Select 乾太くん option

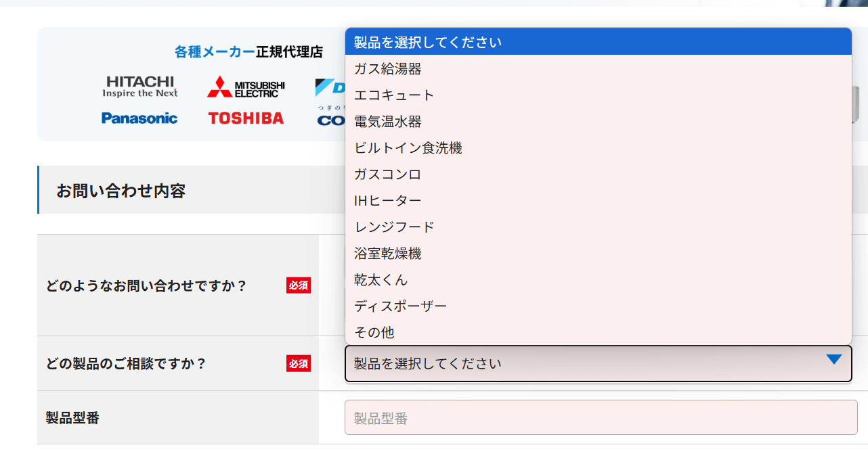pos(381,280)
